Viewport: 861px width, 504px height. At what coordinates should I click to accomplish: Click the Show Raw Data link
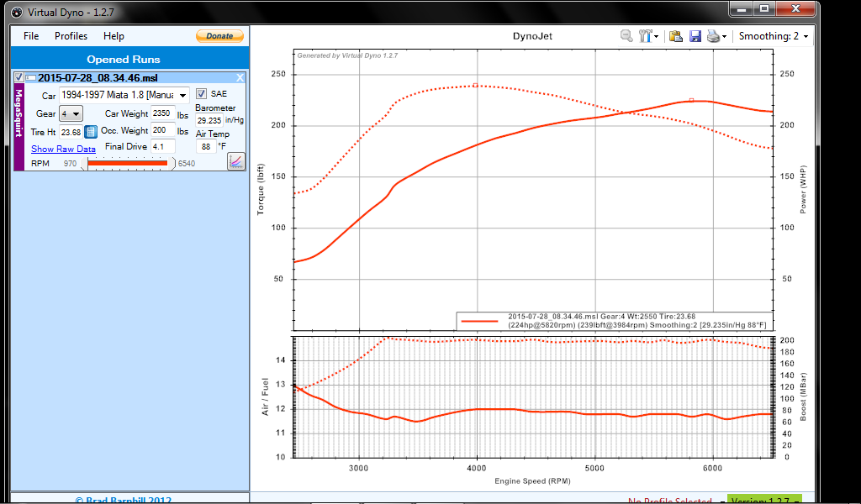tap(63, 149)
